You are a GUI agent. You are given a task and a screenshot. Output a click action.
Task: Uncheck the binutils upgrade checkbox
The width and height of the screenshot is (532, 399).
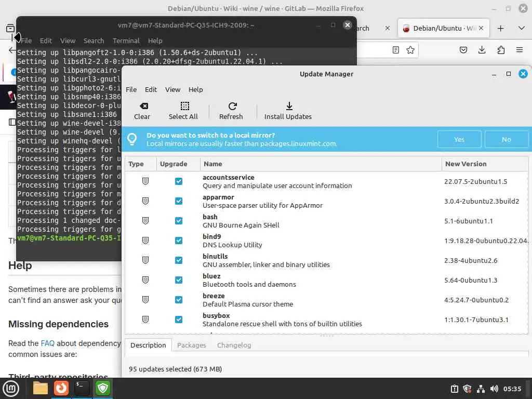point(179,260)
